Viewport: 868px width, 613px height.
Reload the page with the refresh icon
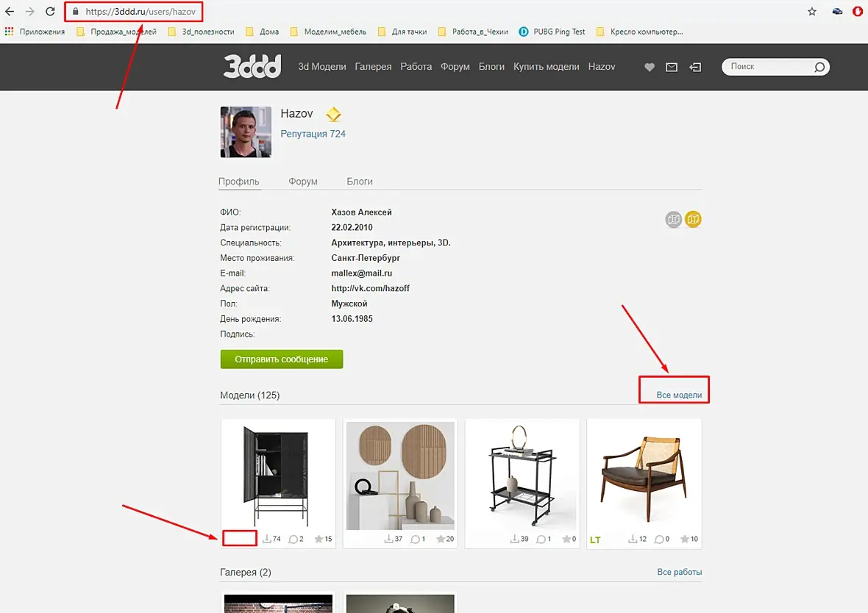50,11
